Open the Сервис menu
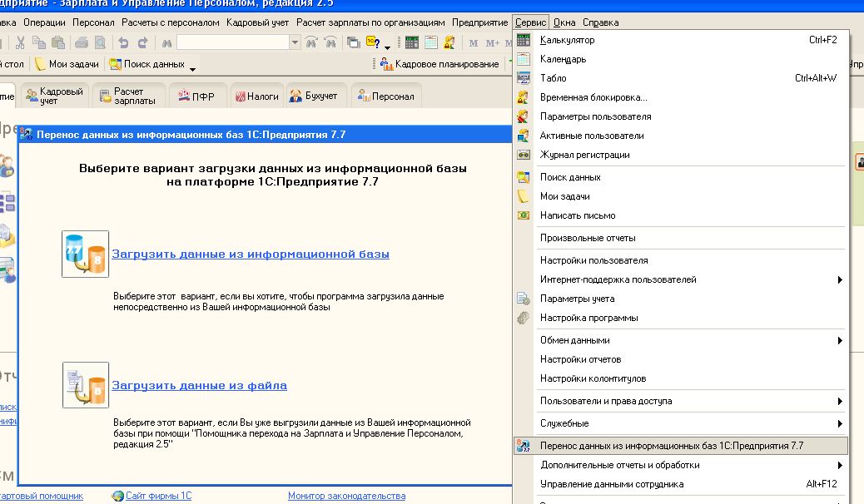This screenshot has height=504, width=864. click(x=530, y=22)
